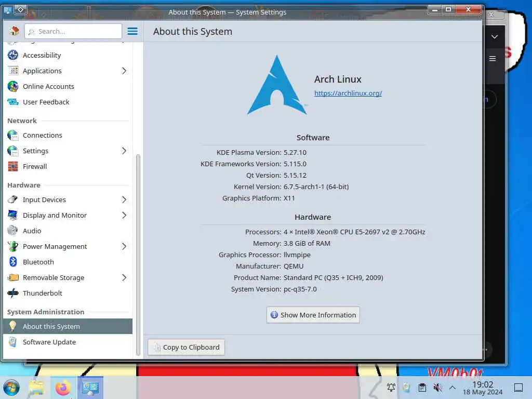Viewport: 532px width, 399px height.
Task: Click the System Settings taskbar entry
Action: (90, 388)
